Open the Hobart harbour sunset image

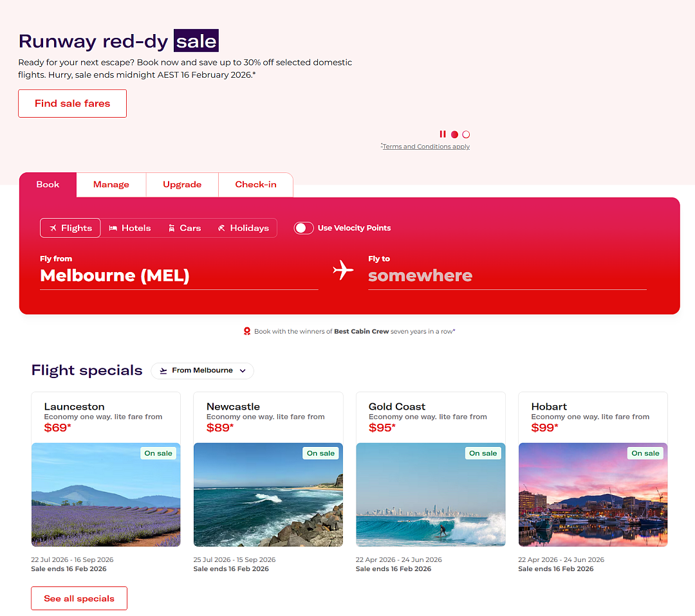[x=593, y=494]
